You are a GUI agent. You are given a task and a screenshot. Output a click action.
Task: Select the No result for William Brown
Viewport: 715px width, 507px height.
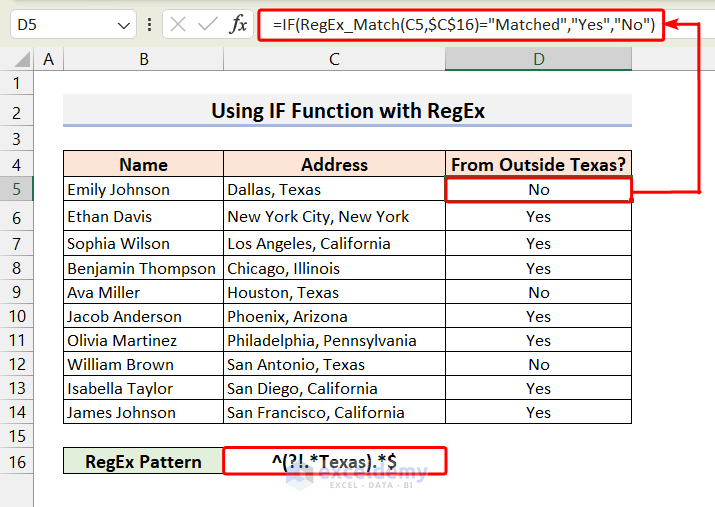click(539, 364)
